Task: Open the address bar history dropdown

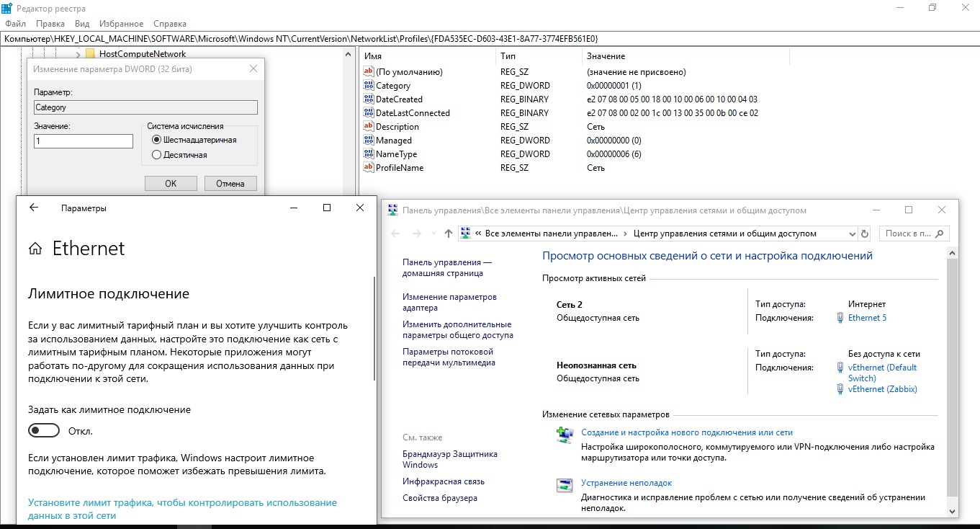Action: (x=852, y=234)
